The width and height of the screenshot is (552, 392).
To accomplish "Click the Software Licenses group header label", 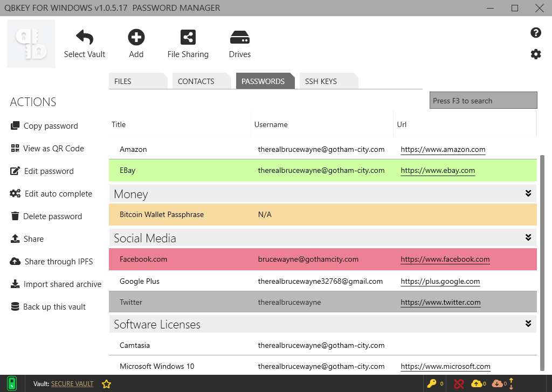I will [x=157, y=324].
